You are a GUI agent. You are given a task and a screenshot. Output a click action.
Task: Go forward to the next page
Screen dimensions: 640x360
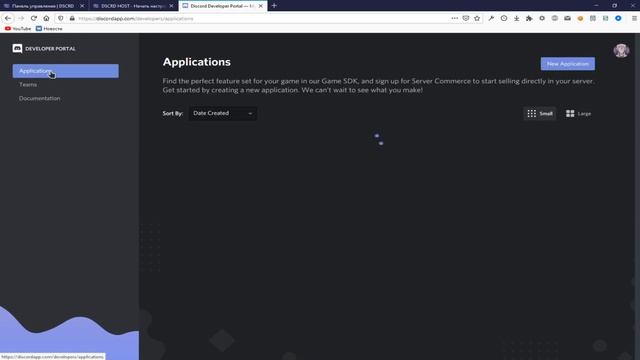click(21, 18)
